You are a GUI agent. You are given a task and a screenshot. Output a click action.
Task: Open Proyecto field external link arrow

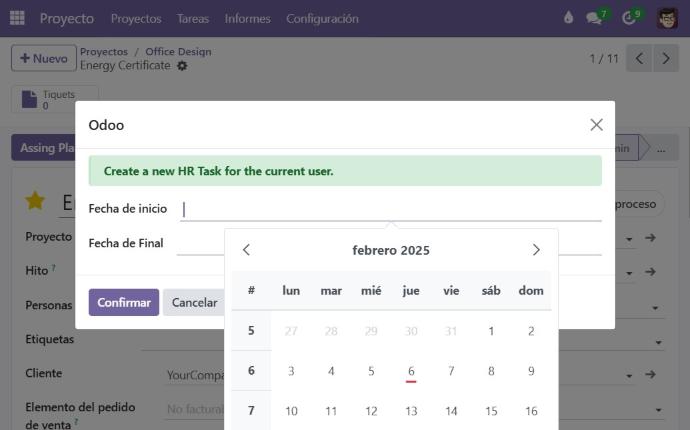click(x=650, y=238)
